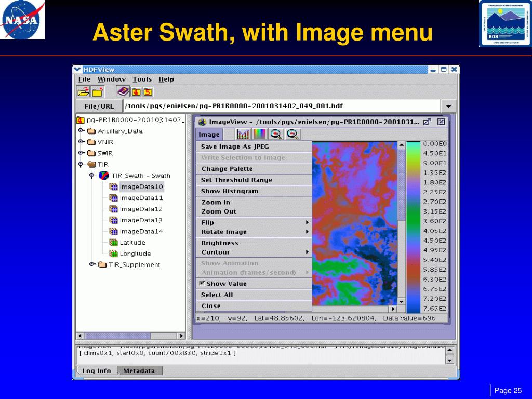
Task: Click the color palette legend bar
Action: tap(413, 228)
